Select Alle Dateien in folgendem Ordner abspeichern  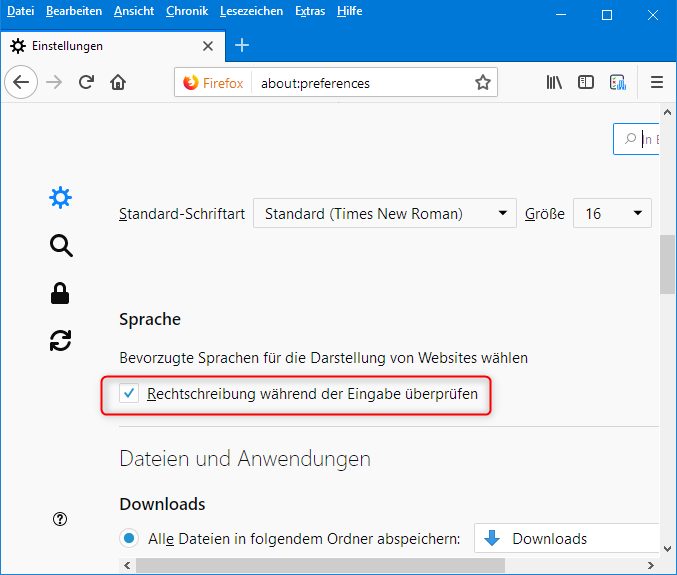point(129,539)
